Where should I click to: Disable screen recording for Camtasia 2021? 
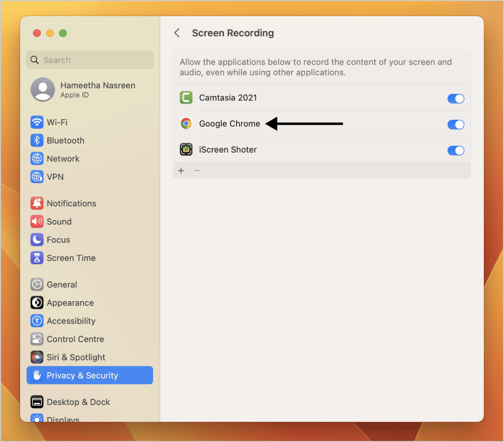click(x=456, y=98)
